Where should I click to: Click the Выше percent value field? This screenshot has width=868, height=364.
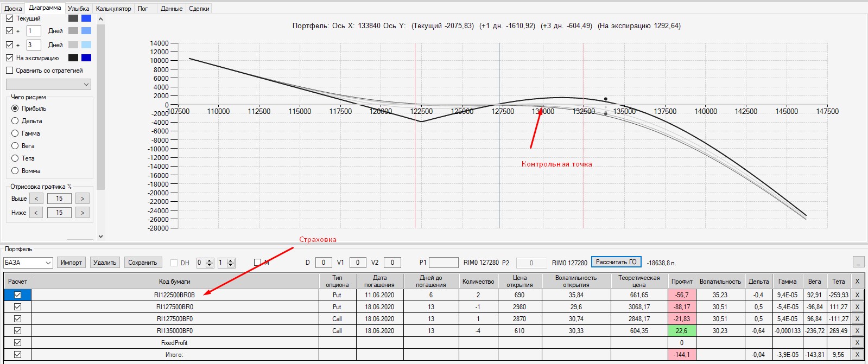[59, 199]
